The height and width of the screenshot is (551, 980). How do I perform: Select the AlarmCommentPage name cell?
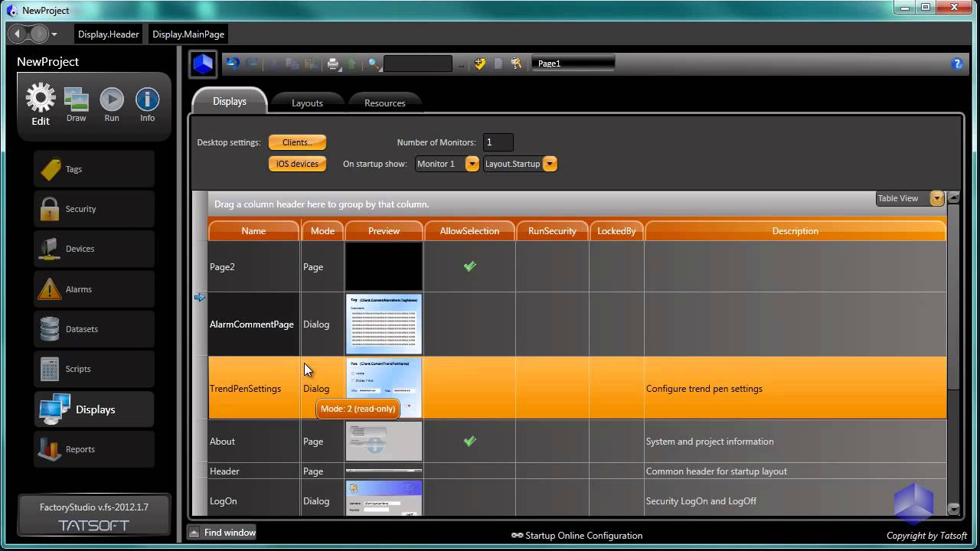coord(254,324)
